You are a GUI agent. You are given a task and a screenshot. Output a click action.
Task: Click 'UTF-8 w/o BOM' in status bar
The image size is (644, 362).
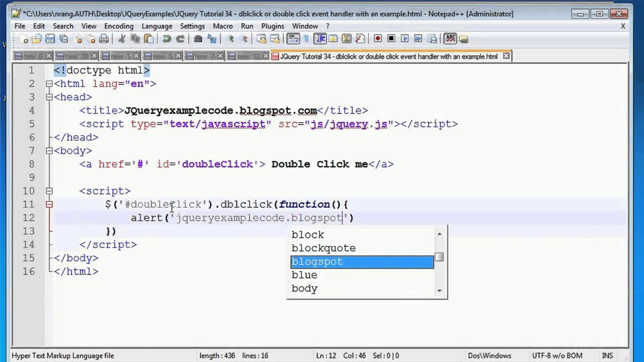pyautogui.click(x=558, y=355)
